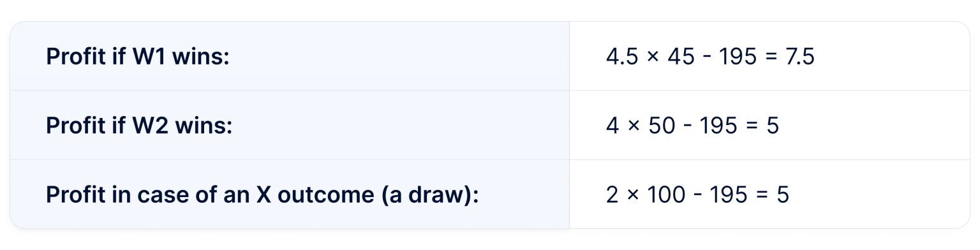The width and height of the screenshot is (980, 250).
Task: Click the result 7.5 in W1 row
Action: click(800, 57)
